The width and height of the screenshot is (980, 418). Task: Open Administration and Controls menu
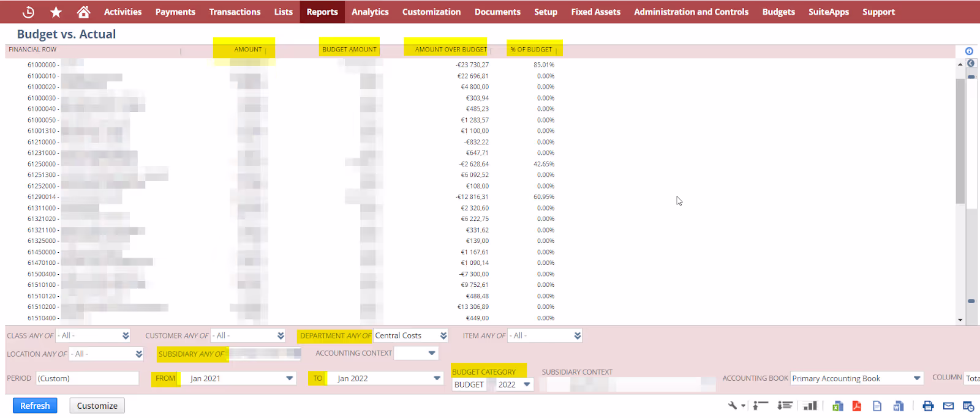click(691, 12)
